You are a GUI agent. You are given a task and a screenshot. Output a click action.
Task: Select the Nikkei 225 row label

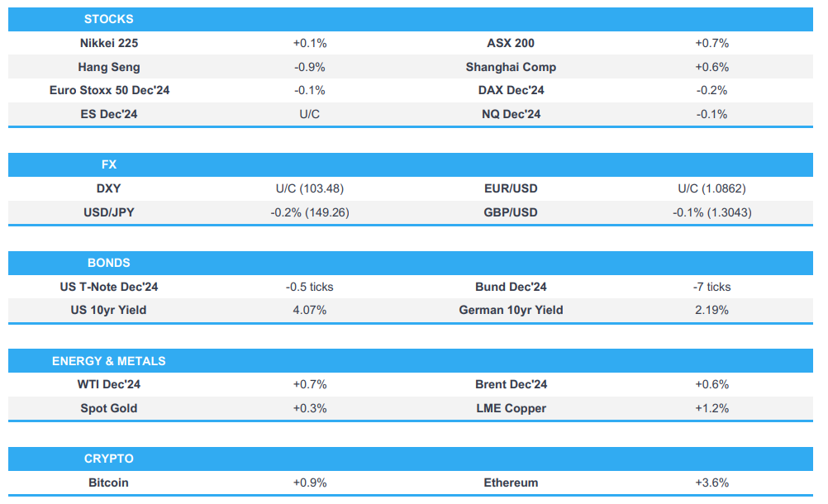click(x=108, y=43)
